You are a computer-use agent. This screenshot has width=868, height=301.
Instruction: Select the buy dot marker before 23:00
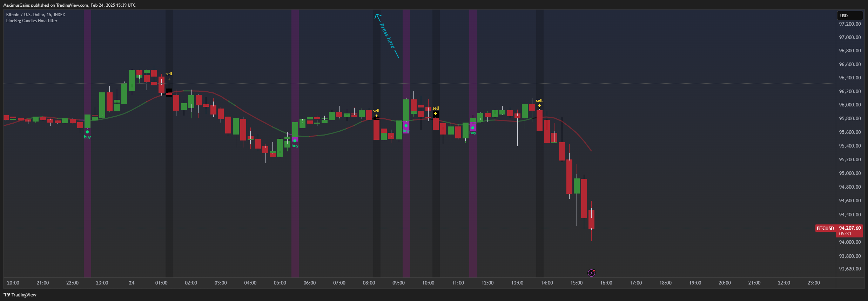pos(87,132)
